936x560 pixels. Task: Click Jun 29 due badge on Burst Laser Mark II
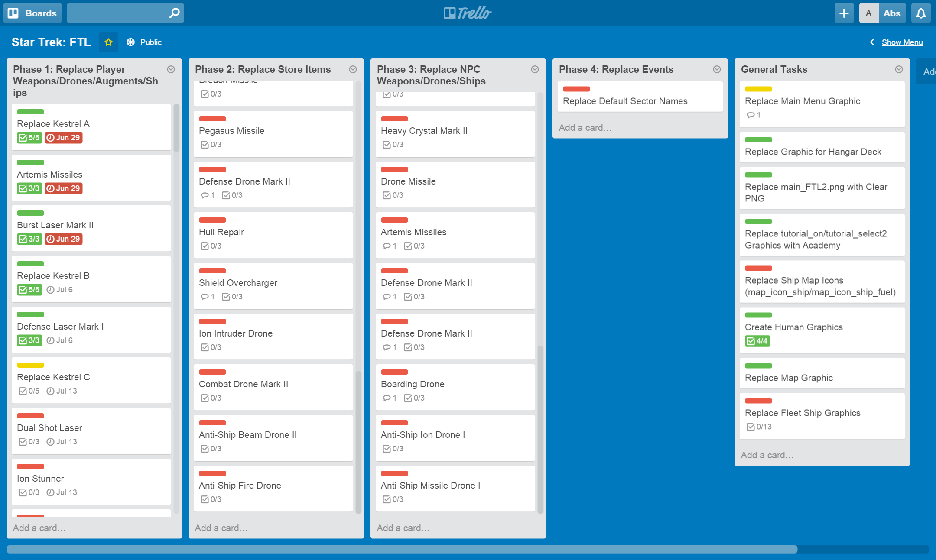[64, 239]
